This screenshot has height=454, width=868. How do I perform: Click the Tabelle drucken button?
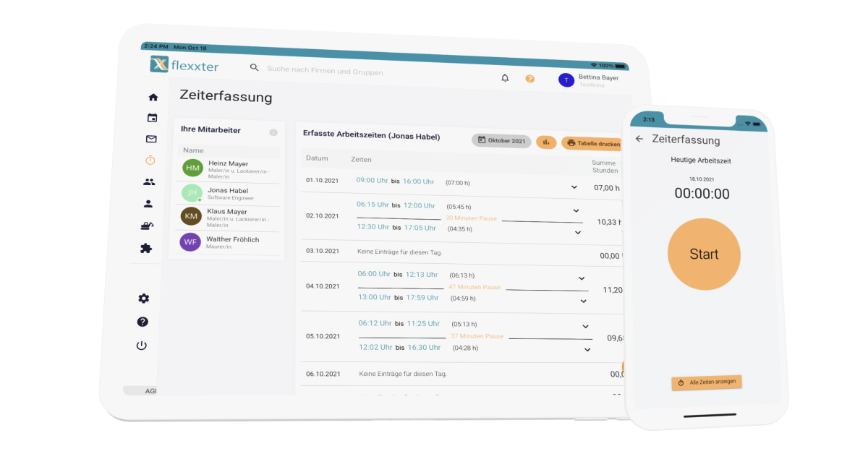click(x=592, y=143)
